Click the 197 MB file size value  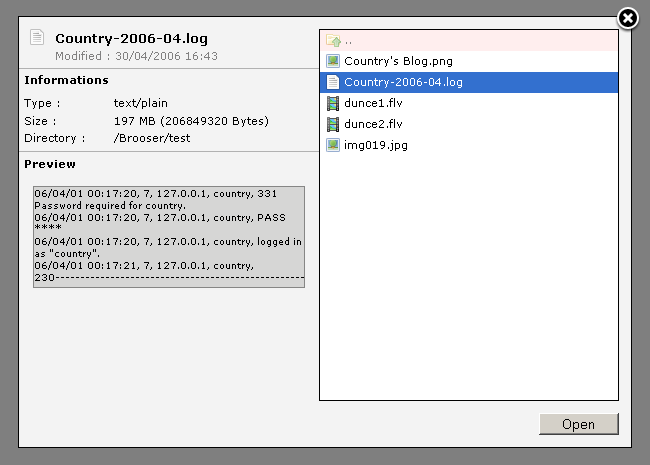(190, 121)
